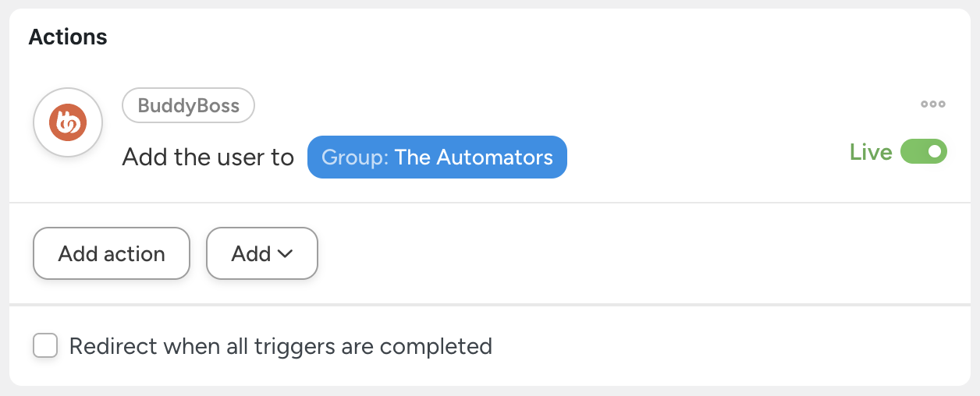Click the 'Add the user to' sentence
This screenshot has height=396, width=980.
point(208,157)
